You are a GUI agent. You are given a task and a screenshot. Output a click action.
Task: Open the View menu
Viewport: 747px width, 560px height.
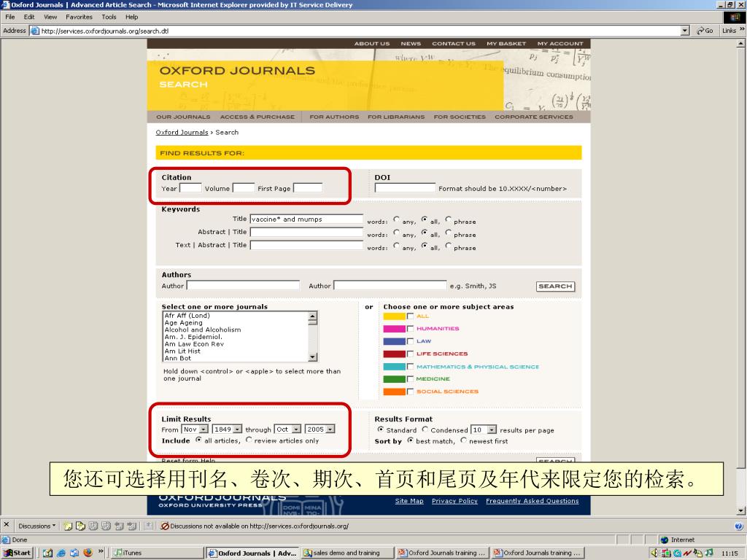pyautogui.click(x=50, y=17)
